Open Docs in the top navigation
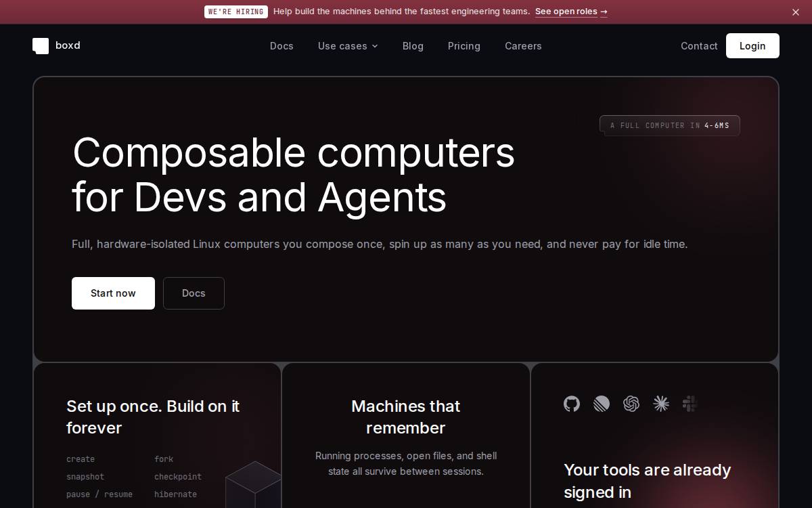Image resolution: width=812 pixels, height=508 pixels. pyautogui.click(x=281, y=46)
